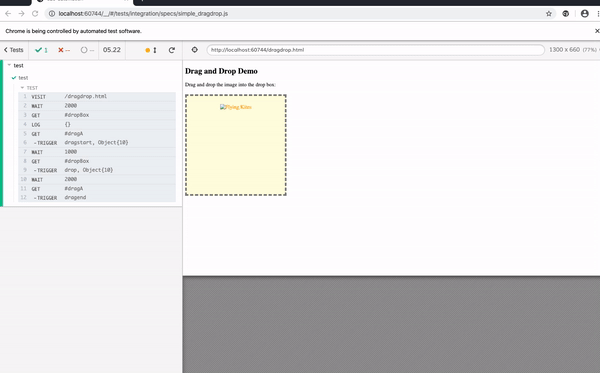Click the Flying Kites image in drop box
This screenshot has height=373, width=600.
click(236, 107)
